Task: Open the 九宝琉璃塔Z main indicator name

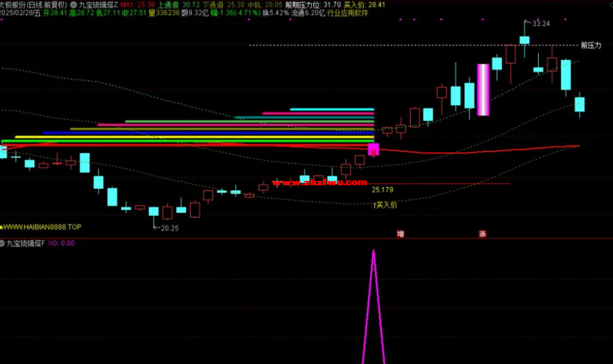Action: click(98, 5)
